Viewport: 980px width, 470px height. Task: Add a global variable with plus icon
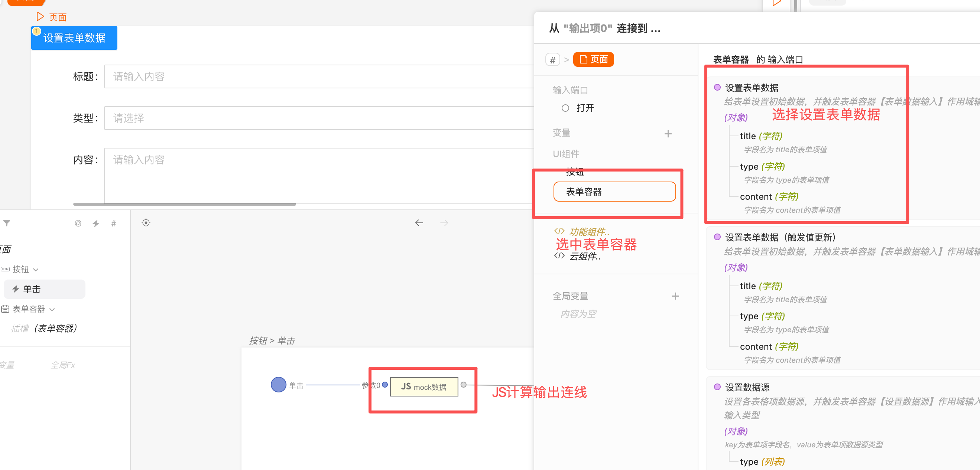675,296
